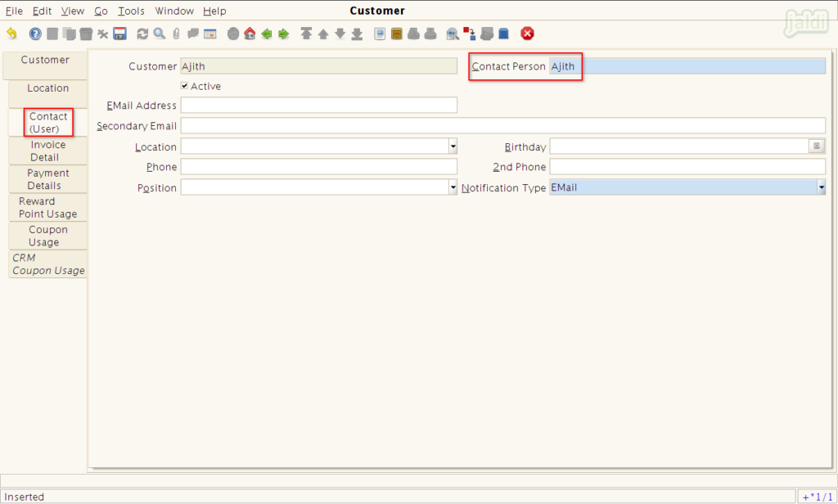Open the CRM Coupon Usage tab
838x504 pixels.
pos(48,264)
